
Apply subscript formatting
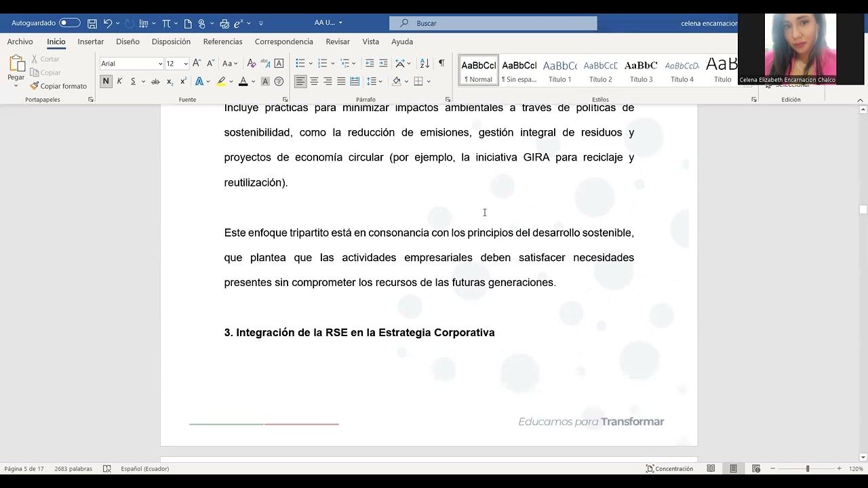(x=170, y=81)
